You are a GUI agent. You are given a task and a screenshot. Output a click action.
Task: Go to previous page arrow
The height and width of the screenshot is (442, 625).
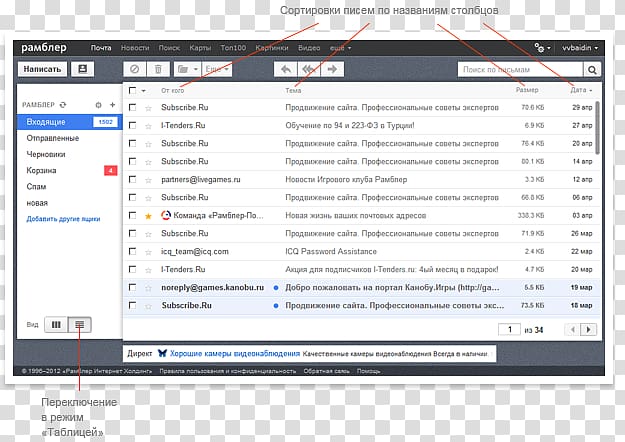point(572,330)
